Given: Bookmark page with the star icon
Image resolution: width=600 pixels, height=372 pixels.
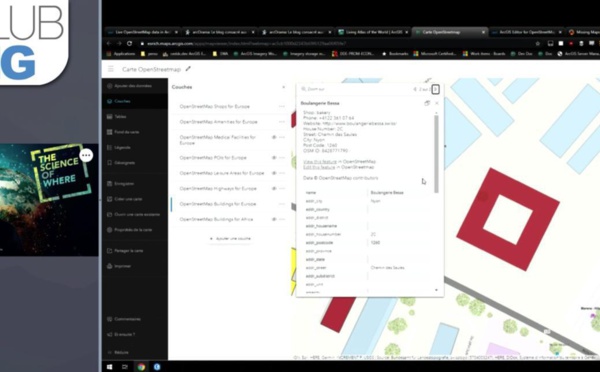Looking at the screenshot, I should pos(538,43).
